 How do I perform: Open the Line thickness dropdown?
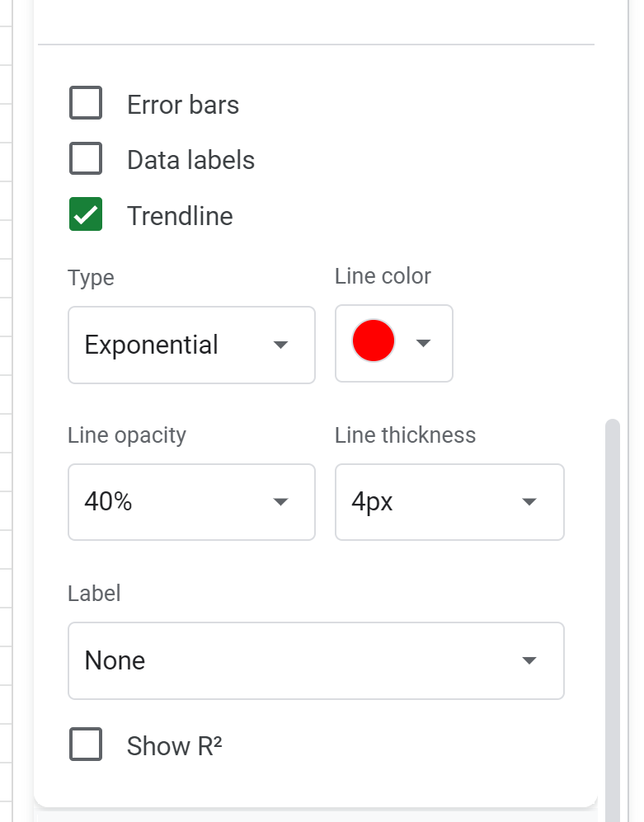[449, 502]
